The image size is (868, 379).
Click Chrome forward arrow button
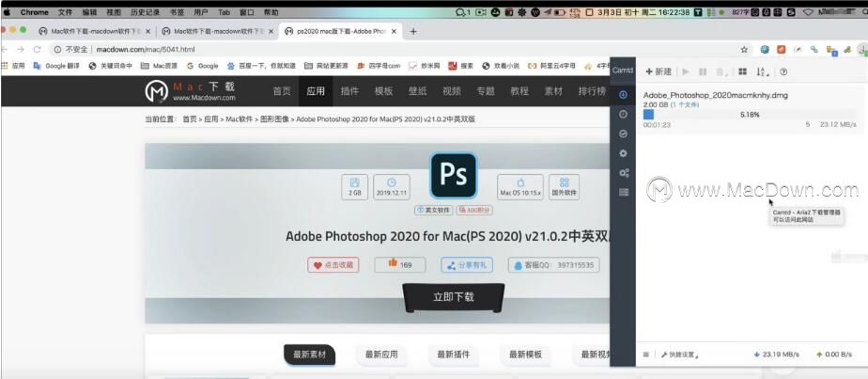(x=21, y=49)
